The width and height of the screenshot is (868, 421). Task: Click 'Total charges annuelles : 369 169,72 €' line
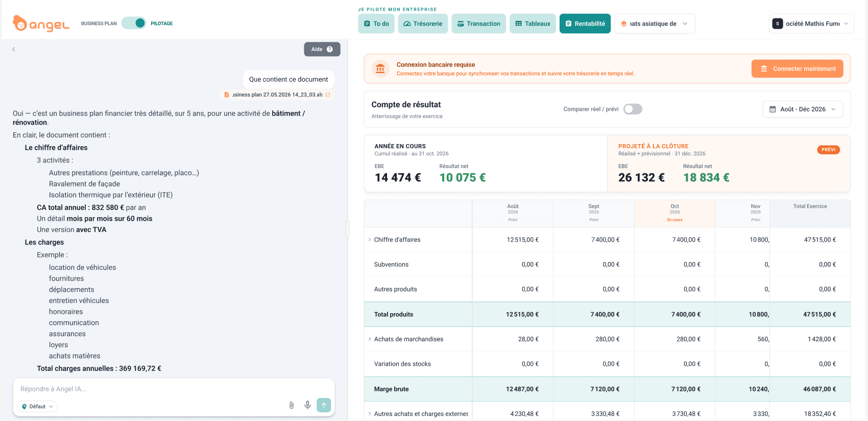[x=99, y=368]
